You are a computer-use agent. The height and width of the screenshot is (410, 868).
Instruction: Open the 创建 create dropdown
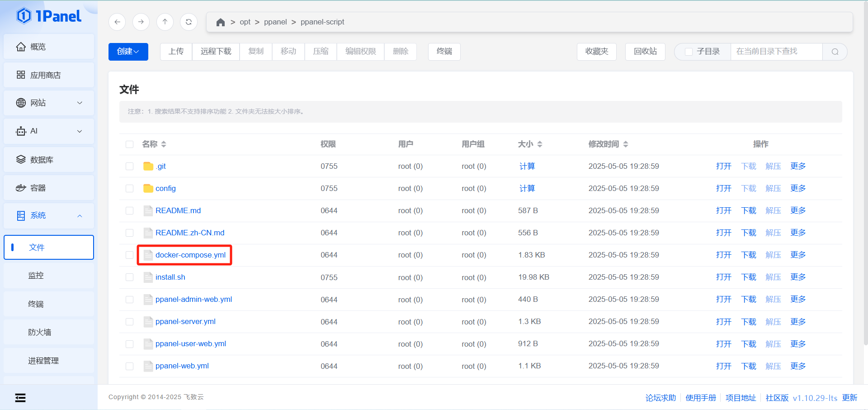point(128,52)
